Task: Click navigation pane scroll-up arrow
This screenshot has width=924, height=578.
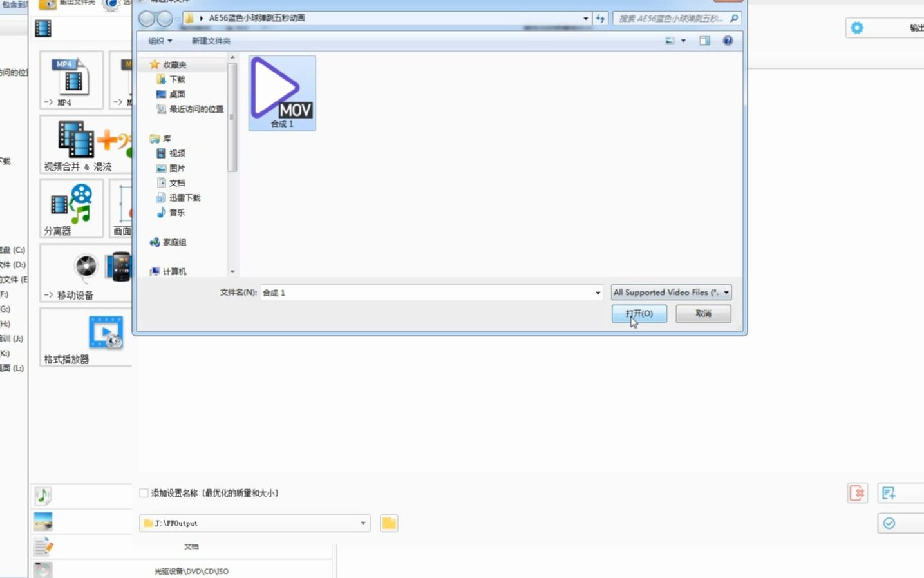Action: point(232,58)
